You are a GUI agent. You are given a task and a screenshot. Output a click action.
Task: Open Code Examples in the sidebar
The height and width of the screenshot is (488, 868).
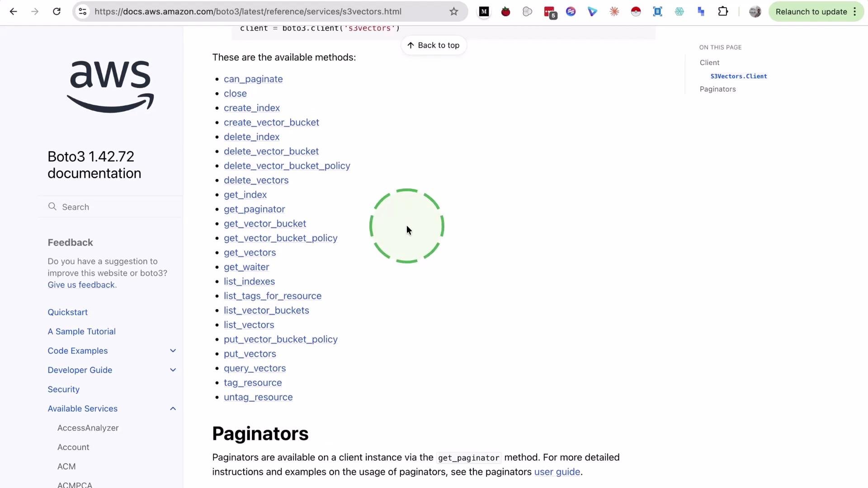click(78, 351)
